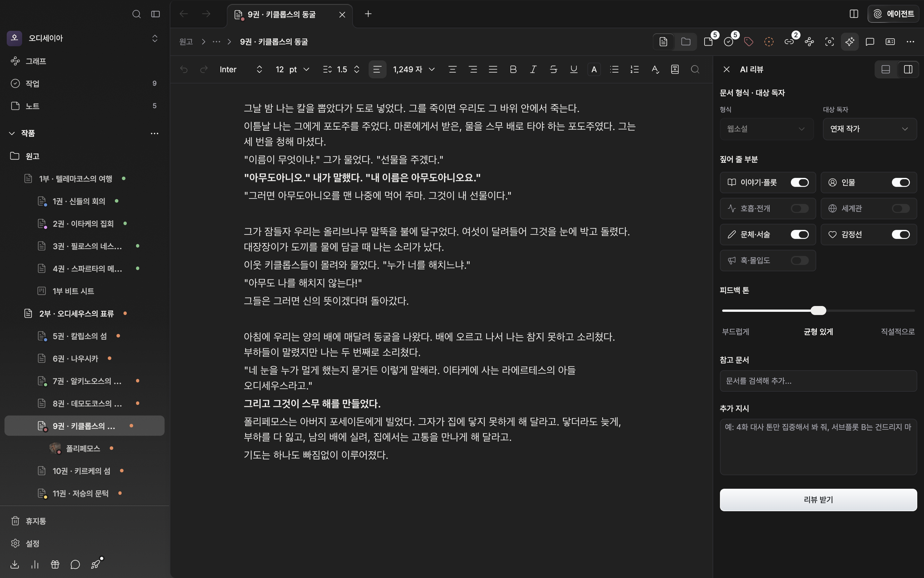Insert a bulleted list

click(x=614, y=69)
